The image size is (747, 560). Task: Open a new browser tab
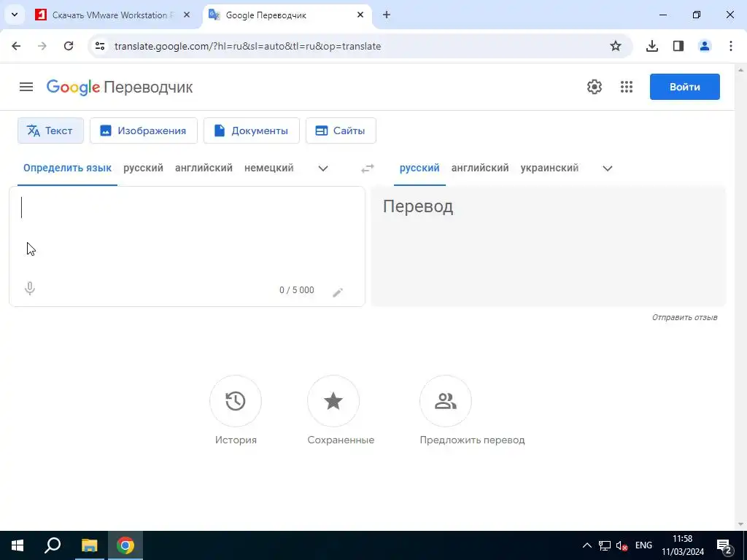[387, 15]
